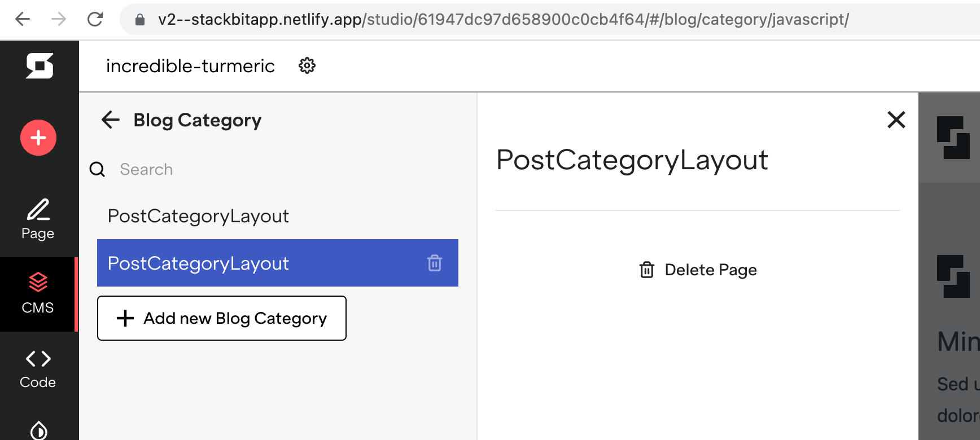Viewport: 980px width, 440px height.
Task: Close the PostCategoryLayout panel
Action: pyautogui.click(x=896, y=120)
